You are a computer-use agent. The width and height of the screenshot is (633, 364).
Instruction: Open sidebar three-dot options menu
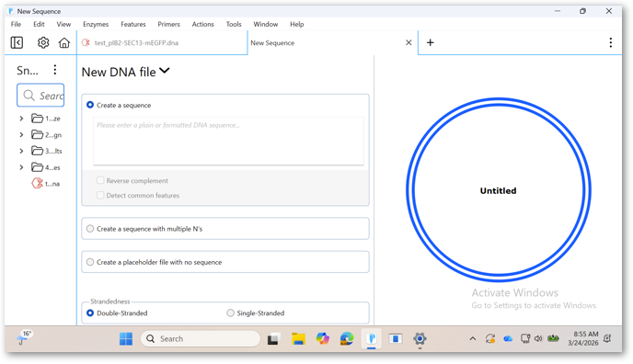click(x=55, y=70)
